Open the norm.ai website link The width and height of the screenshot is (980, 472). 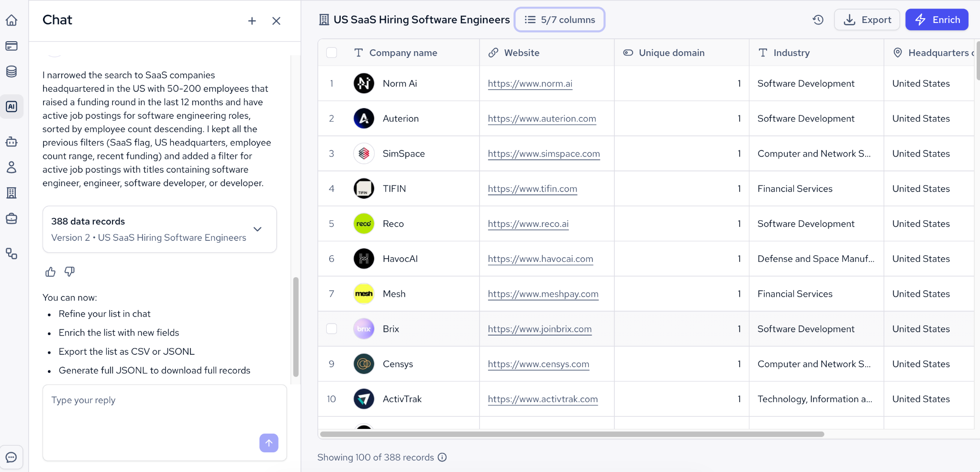(530, 84)
